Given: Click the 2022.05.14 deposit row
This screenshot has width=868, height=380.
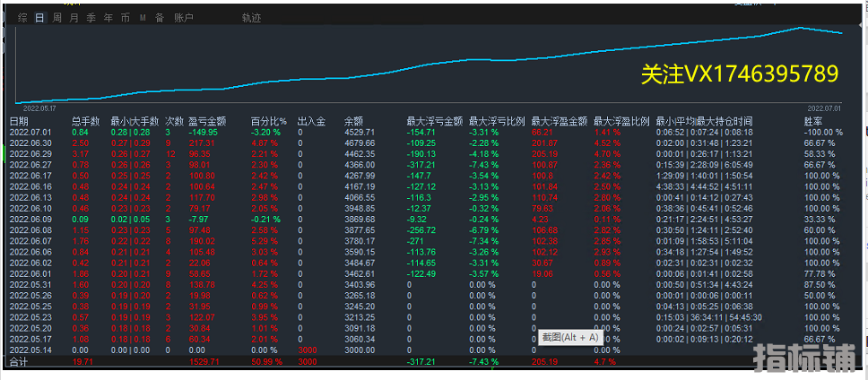Looking at the screenshot, I should tap(32, 350).
